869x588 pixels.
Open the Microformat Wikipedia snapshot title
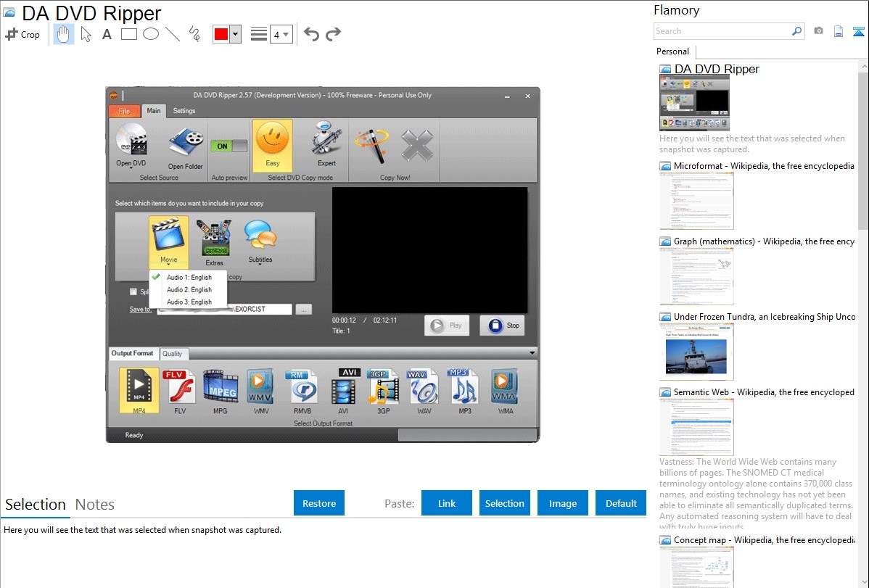(x=764, y=166)
